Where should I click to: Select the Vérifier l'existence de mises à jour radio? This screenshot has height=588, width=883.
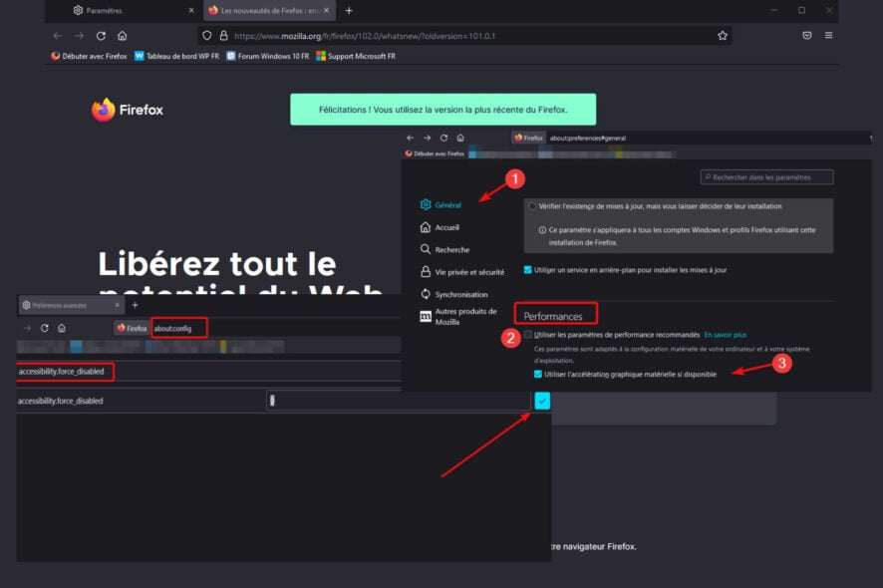tap(532, 206)
